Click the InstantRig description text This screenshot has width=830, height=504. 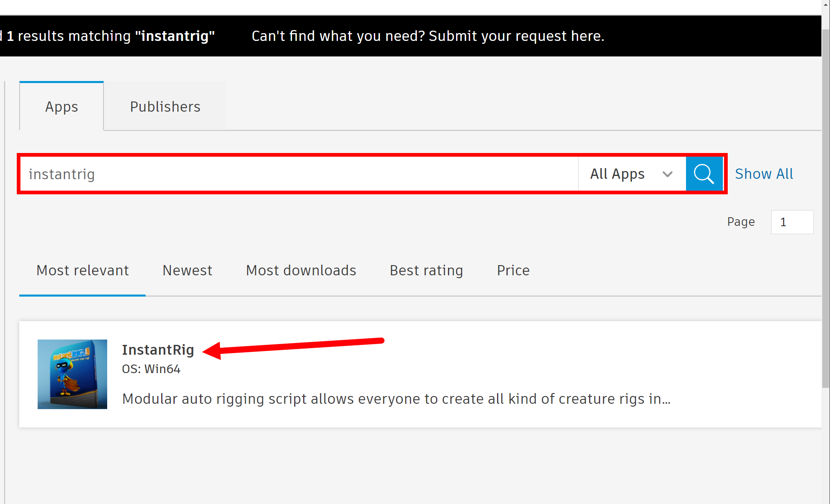tap(396, 399)
